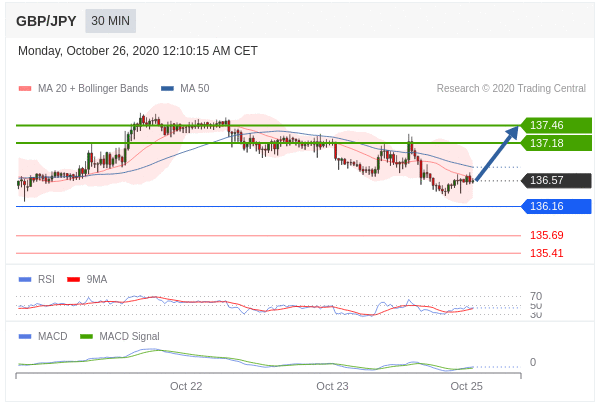Click the MA 20 + Bollinger Bands legend swatch

click(25, 89)
